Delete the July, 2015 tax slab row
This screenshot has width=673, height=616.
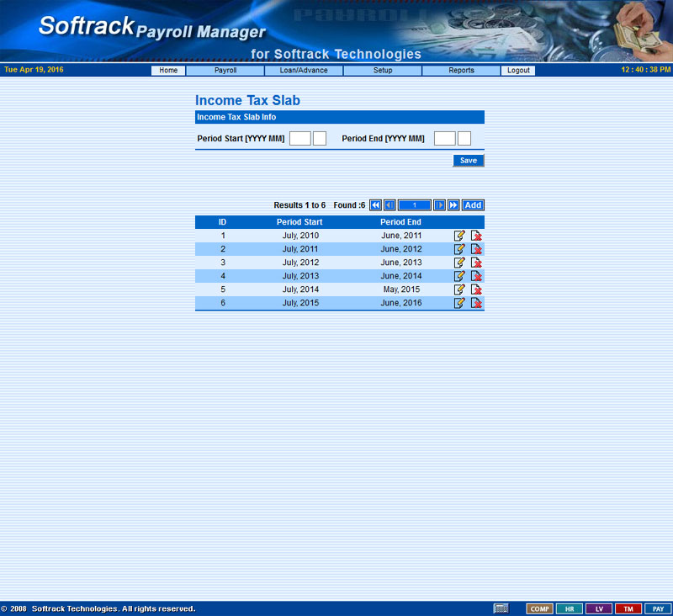pyautogui.click(x=476, y=303)
